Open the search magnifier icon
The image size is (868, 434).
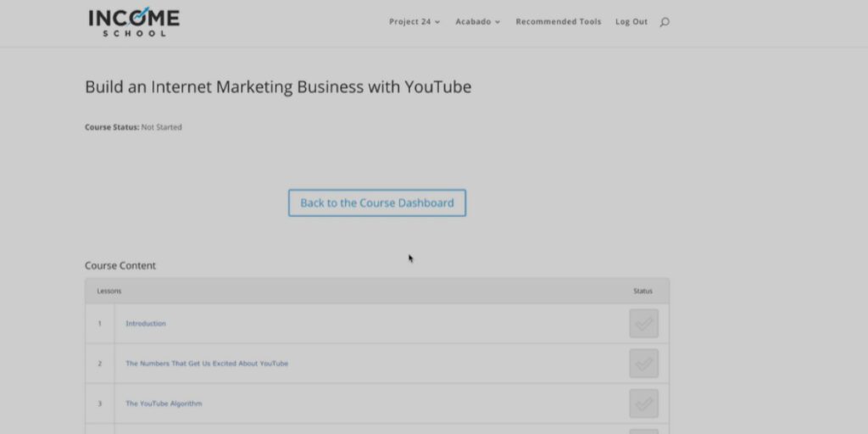[x=665, y=22]
